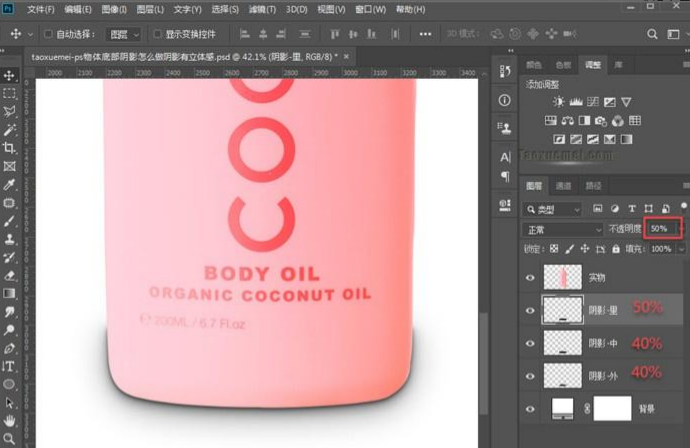Add a Color Balance adjustment
Screen dimensions: 690x448
[x=567, y=121]
